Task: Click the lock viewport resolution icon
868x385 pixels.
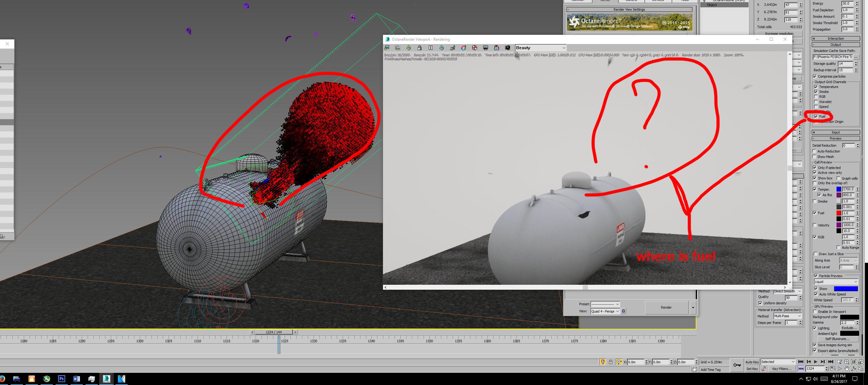Action: click(420, 48)
